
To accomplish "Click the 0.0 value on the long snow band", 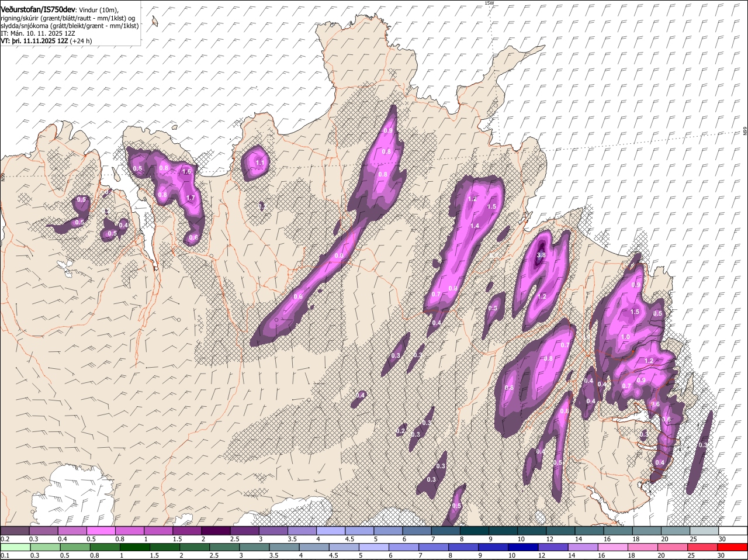I will [x=339, y=255].
